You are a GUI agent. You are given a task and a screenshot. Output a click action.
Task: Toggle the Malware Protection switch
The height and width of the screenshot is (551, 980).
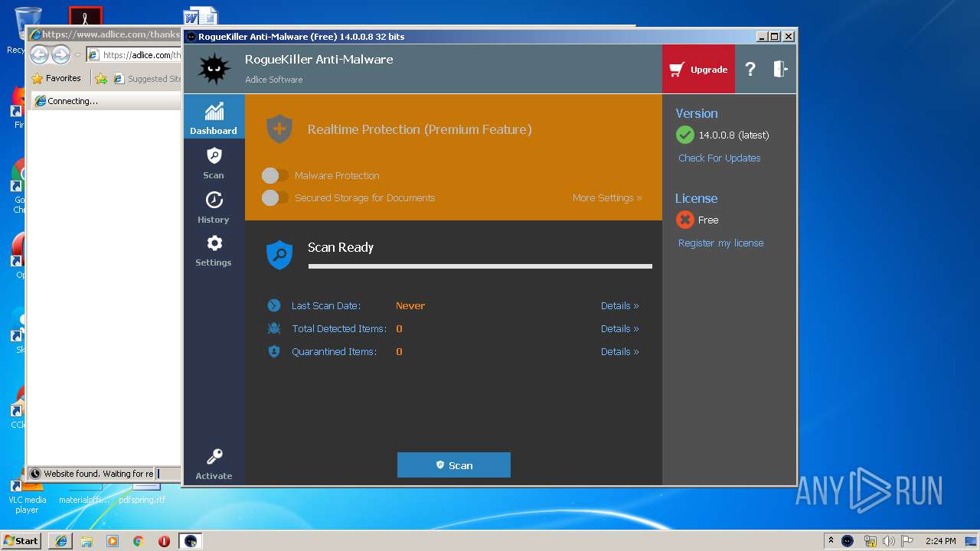tap(275, 175)
